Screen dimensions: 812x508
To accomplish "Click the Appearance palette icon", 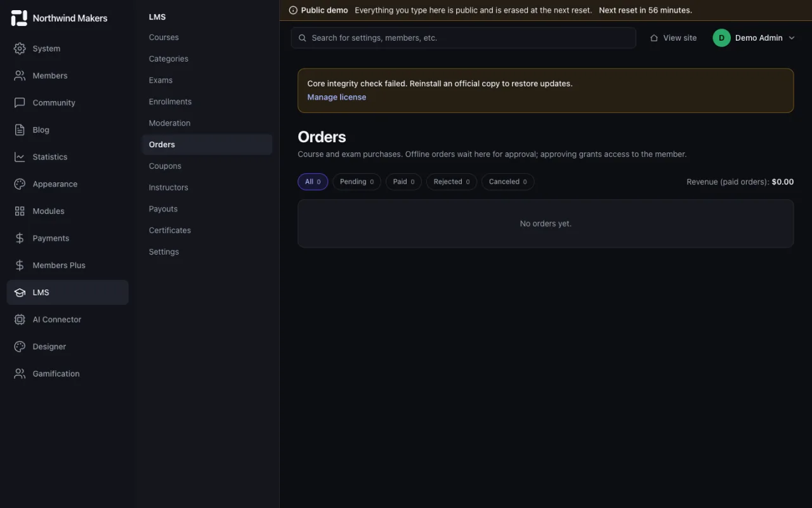I will tap(20, 184).
